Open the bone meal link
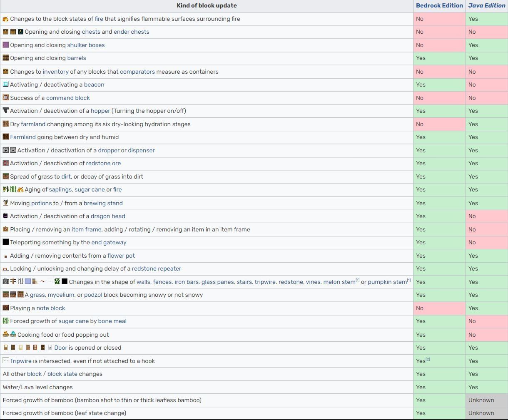Screen dimensions: 508x420 point(112,321)
